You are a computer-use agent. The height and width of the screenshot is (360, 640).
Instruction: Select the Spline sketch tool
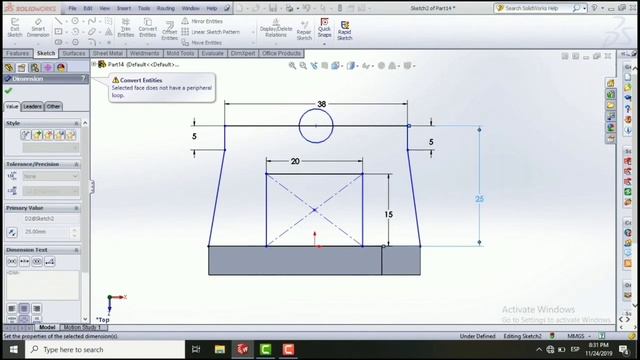(x=92, y=21)
